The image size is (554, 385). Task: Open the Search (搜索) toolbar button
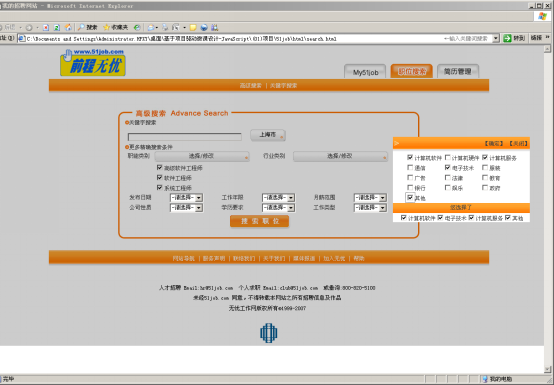pyautogui.click(x=87, y=27)
